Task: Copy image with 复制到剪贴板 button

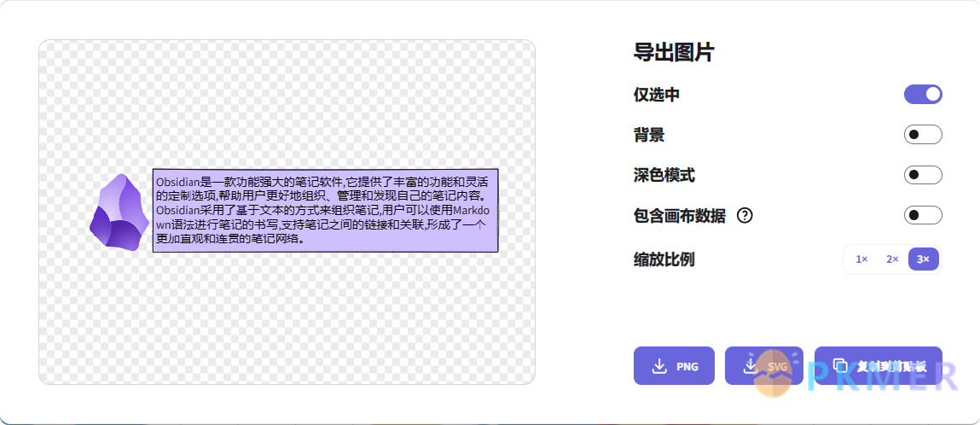Action: (x=879, y=365)
